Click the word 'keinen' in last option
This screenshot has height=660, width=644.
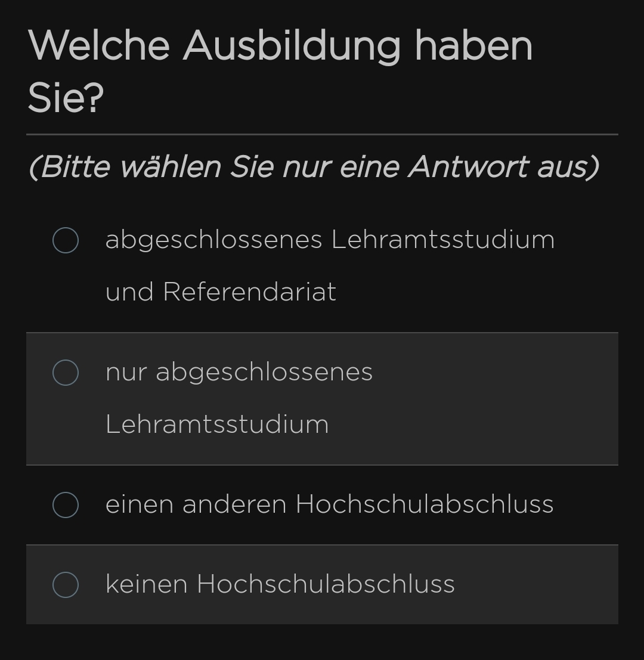click(x=146, y=584)
